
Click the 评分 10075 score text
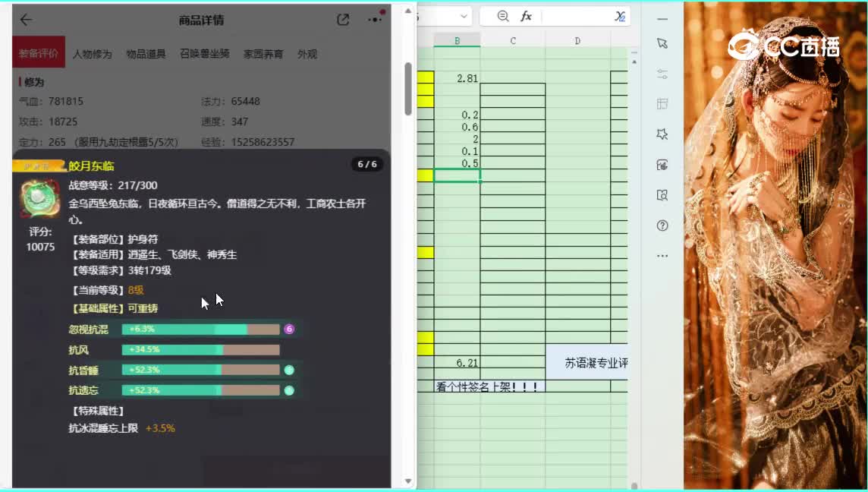(40, 239)
